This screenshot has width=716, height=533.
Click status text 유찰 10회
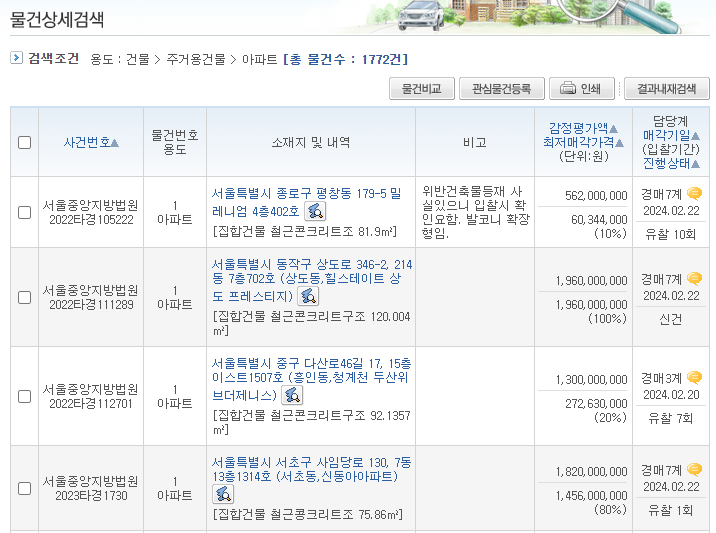tap(670, 234)
